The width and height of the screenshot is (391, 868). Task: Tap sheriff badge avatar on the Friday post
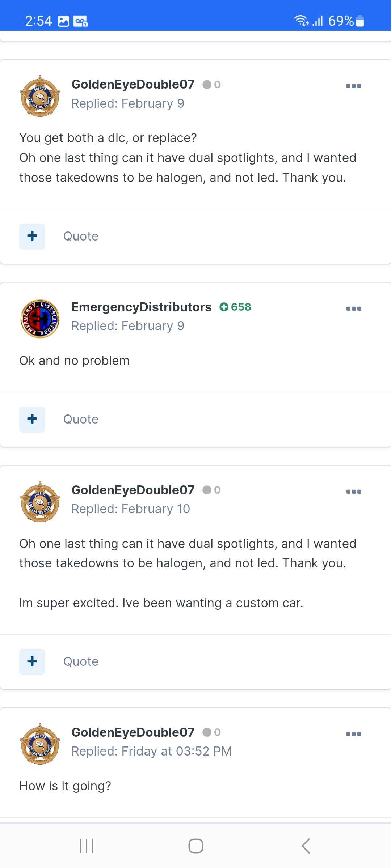pyautogui.click(x=40, y=744)
